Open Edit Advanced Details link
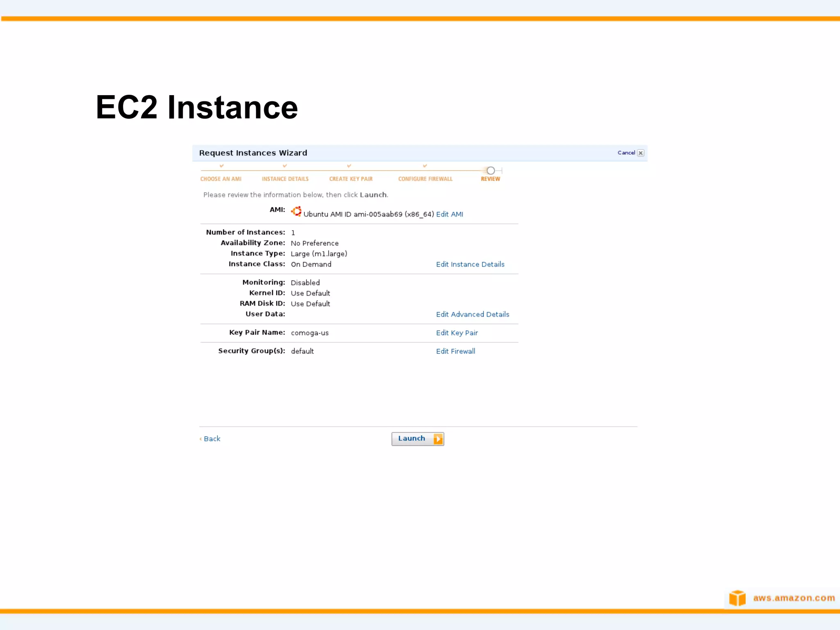 coord(472,314)
